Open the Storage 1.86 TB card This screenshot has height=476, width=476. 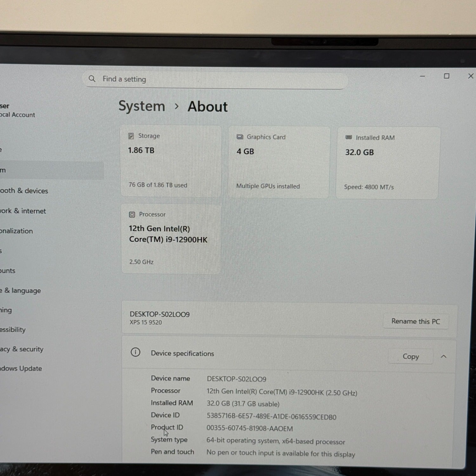[x=171, y=161]
